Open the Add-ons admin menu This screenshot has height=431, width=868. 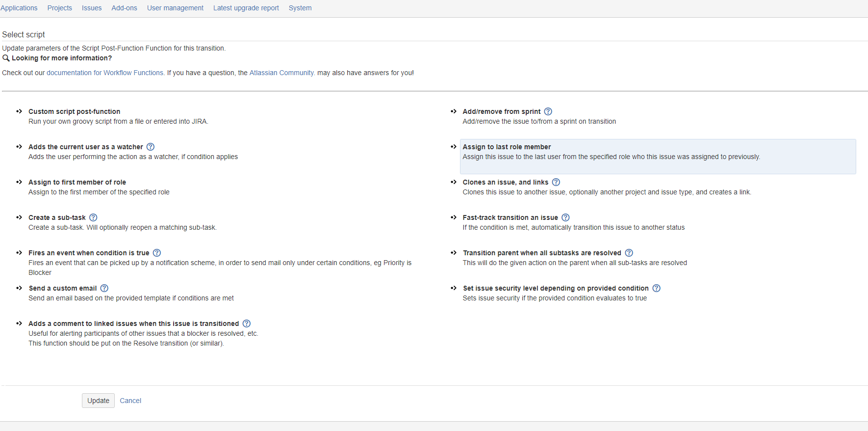tap(124, 8)
